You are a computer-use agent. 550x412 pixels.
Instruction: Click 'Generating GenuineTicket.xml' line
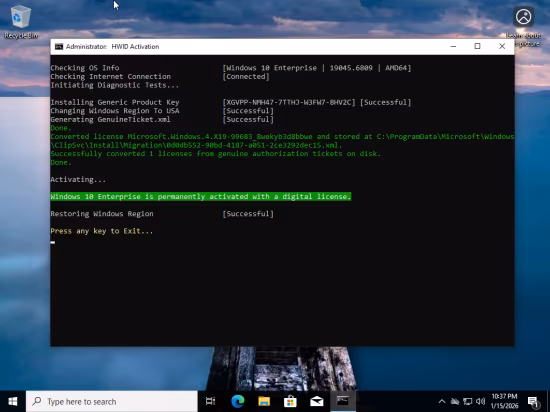tap(110, 119)
